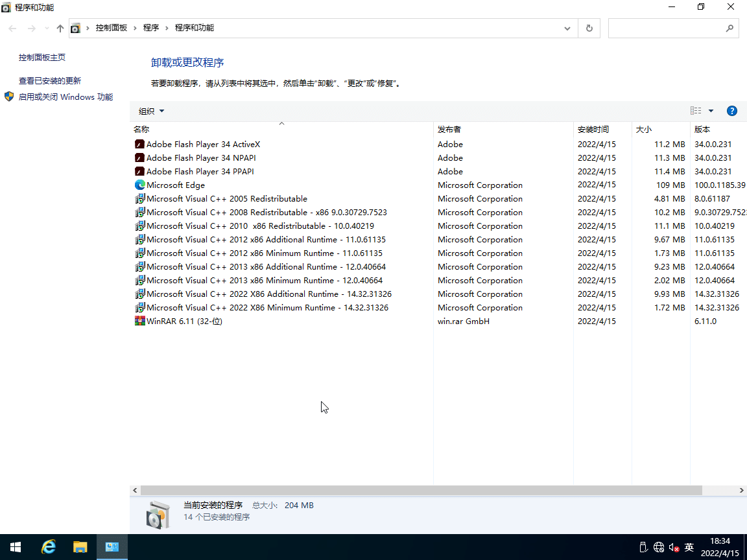Sort list by 大小 column header
747x560 pixels.
point(661,129)
